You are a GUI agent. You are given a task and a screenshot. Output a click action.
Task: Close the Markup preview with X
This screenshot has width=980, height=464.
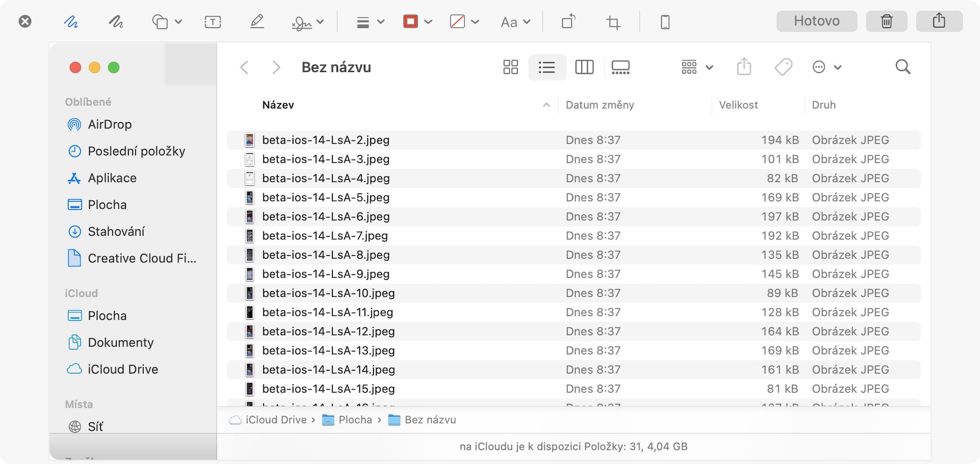point(25,21)
